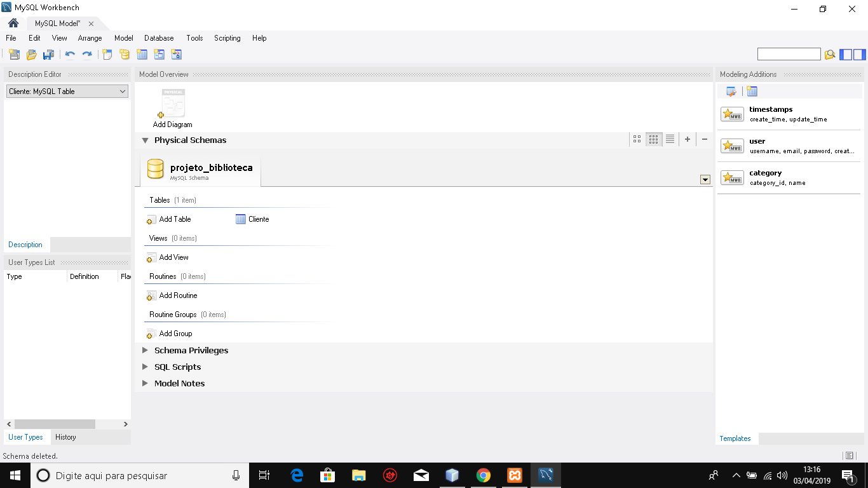Create a new view via the toolbar icon
The width and height of the screenshot is (868, 488).
(159, 55)
